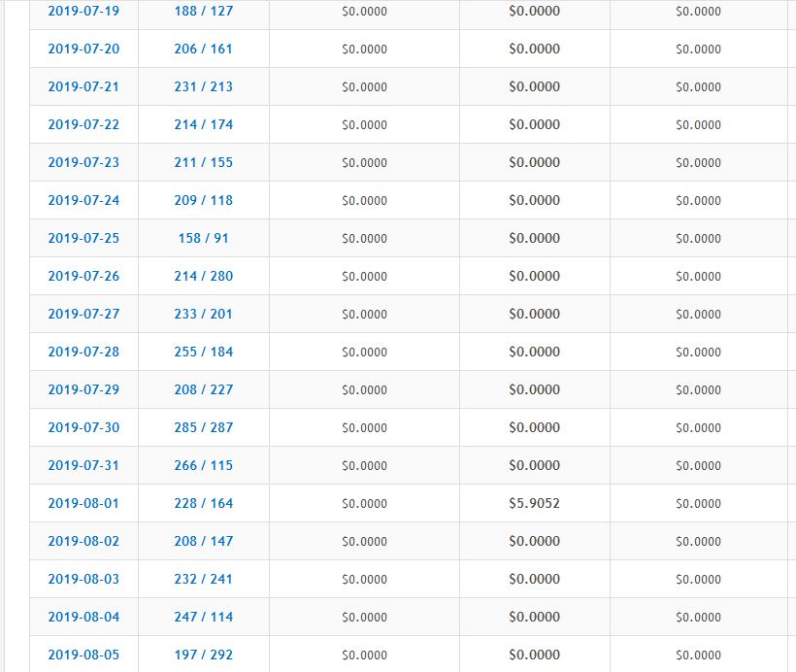Click the $5.9052 amount cell
The image size is (796, 672).
(x=534, y=503)
